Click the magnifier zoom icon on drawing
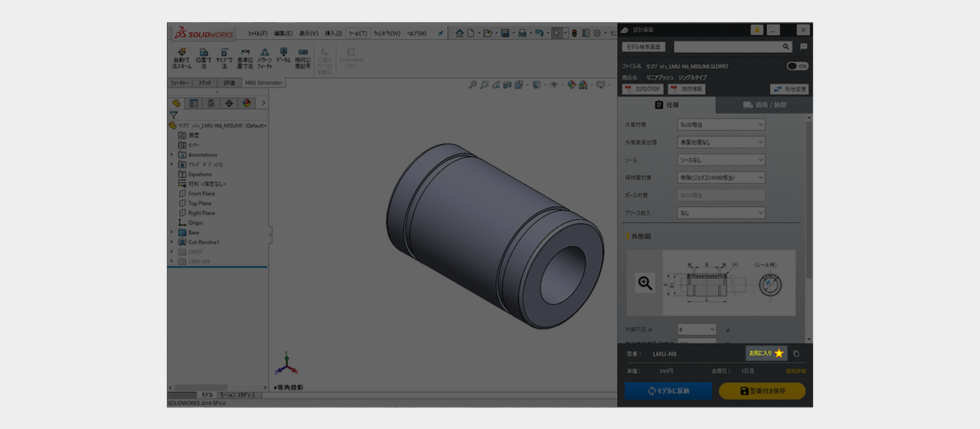980x429 pixels. (x=645, y=283)
